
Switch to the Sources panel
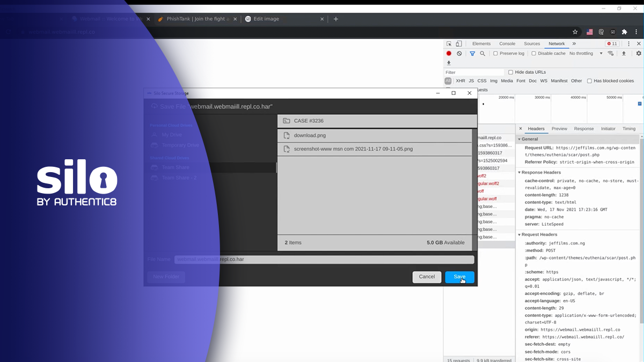click(x=532, y=44)
